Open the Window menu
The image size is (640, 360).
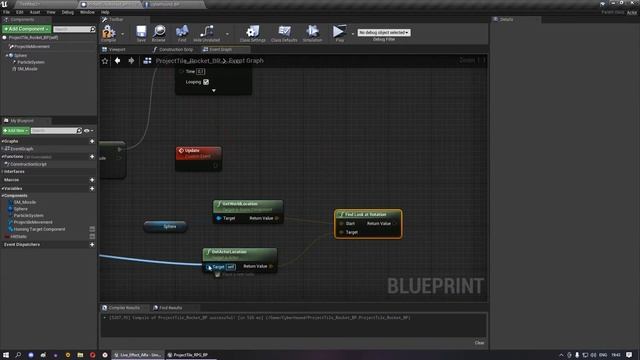pos(87,12)
